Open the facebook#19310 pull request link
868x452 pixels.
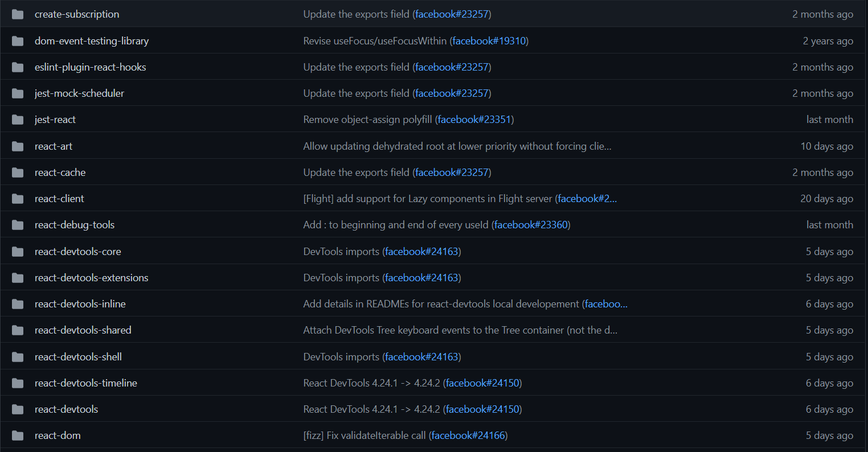point(489,41)
